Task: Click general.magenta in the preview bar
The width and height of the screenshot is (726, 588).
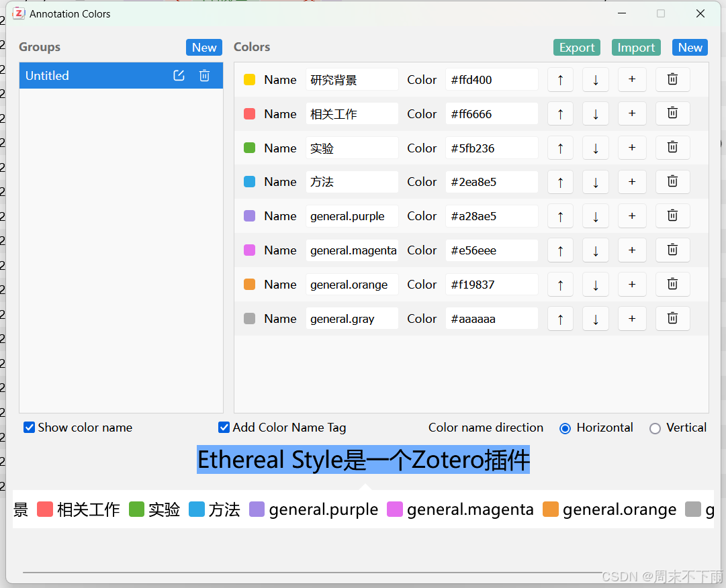Action: [x=460, y=509]
